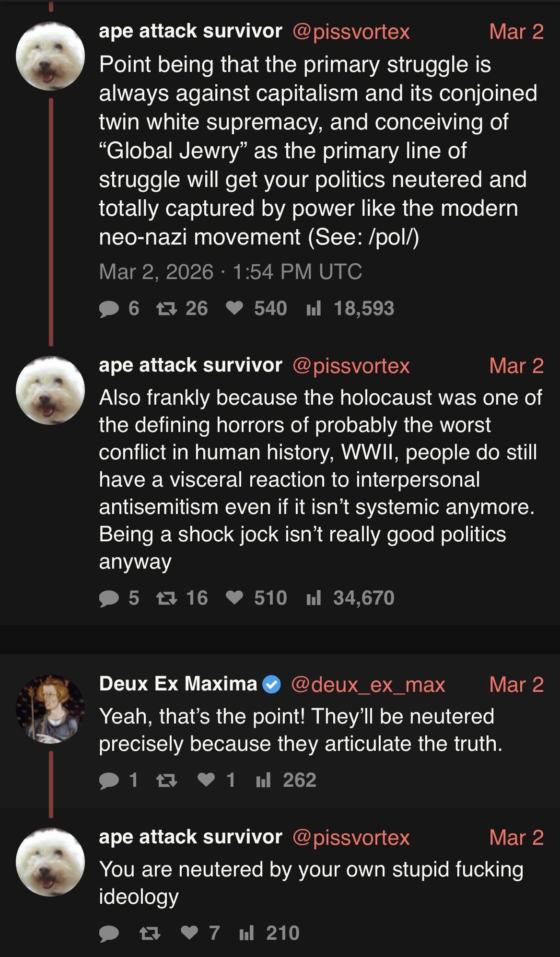Reply to the 'neutered by your own' tweet
The height and width of the screenshot is (957, 560).
[108, 933]
